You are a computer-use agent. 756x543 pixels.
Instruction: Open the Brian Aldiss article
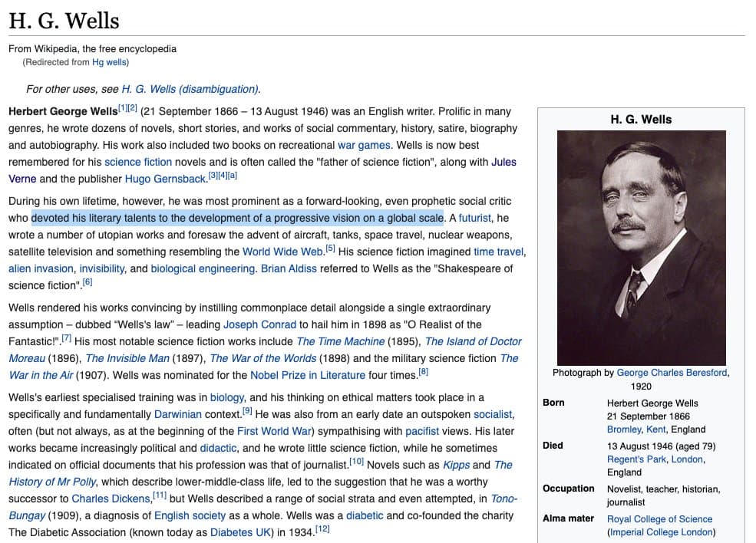point(291,268)
